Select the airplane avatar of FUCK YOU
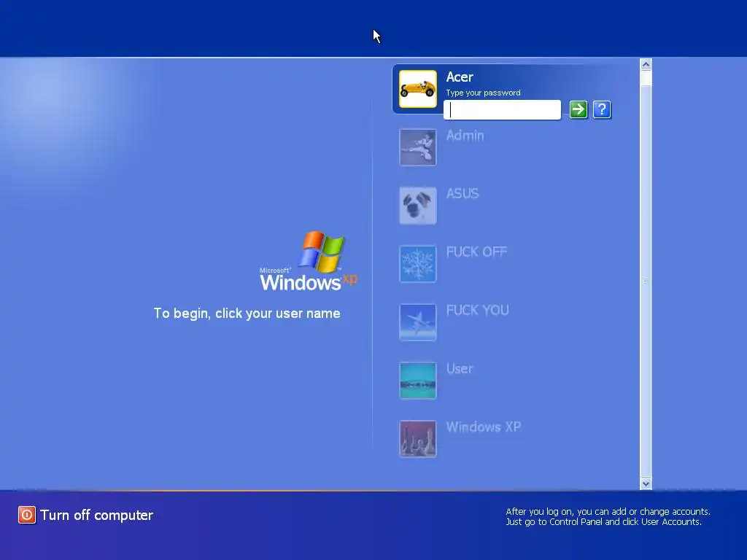Screen dimensions: 747x560 (418, 322)
